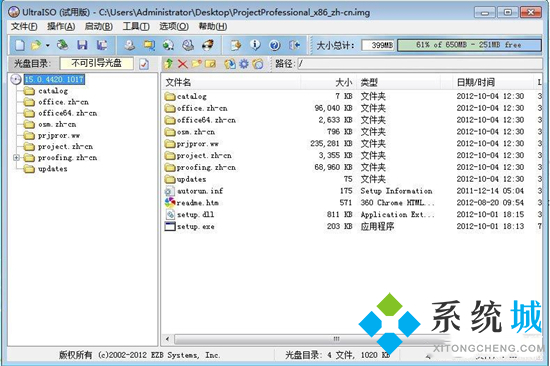
Task: Click the 399MB total size field
Action: (x=378, y=45)
